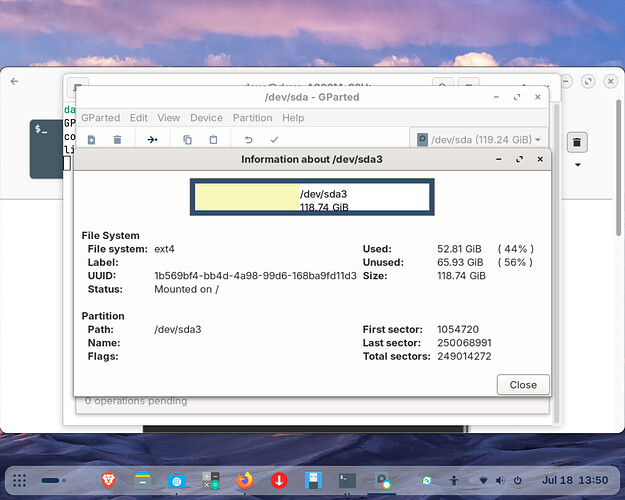Click the Apply all operations checkmark icon
The image size is (625, 500).
(x=274, y=140)
